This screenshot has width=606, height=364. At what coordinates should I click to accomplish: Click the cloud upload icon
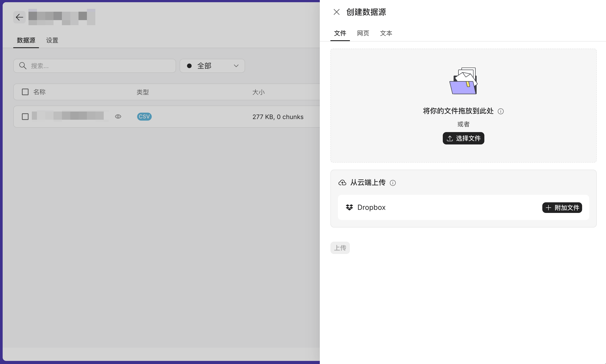[342, 183]
